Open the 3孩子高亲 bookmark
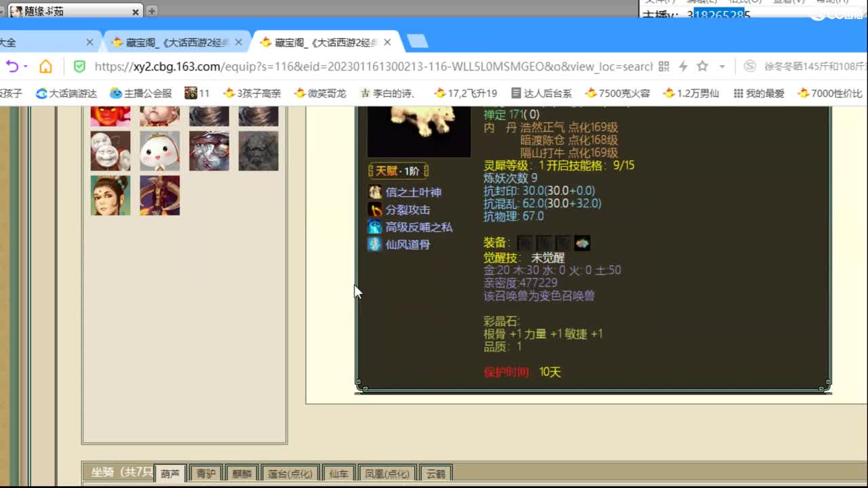 252,93
